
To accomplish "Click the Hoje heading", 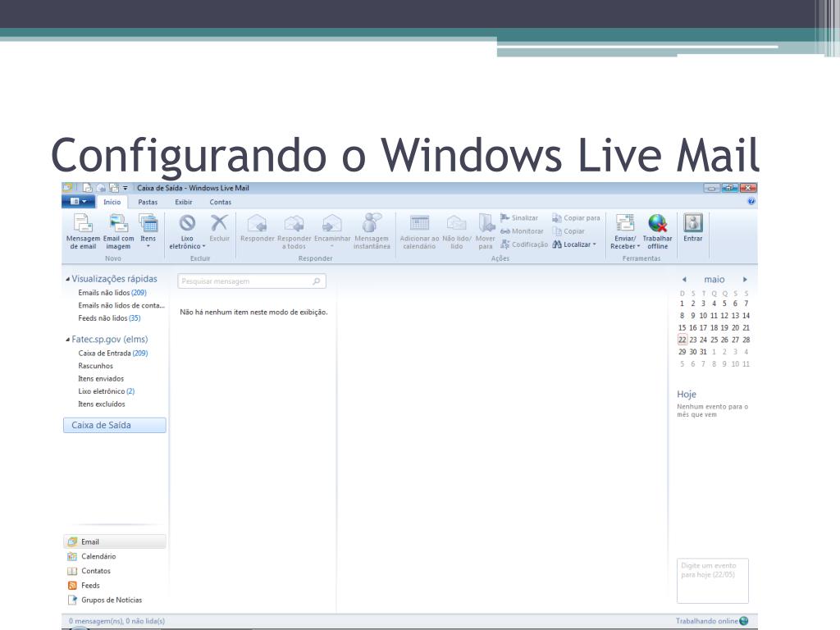I will click(687, 395).
